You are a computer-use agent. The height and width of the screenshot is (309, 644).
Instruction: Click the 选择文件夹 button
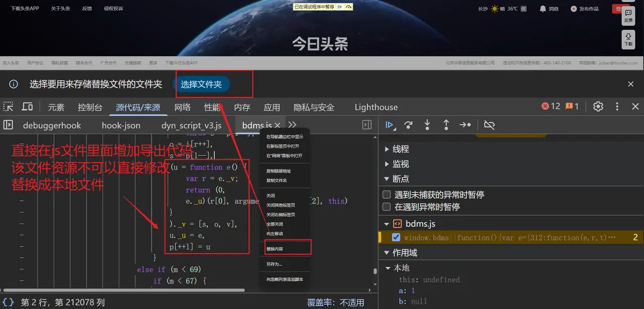(202, 85)
